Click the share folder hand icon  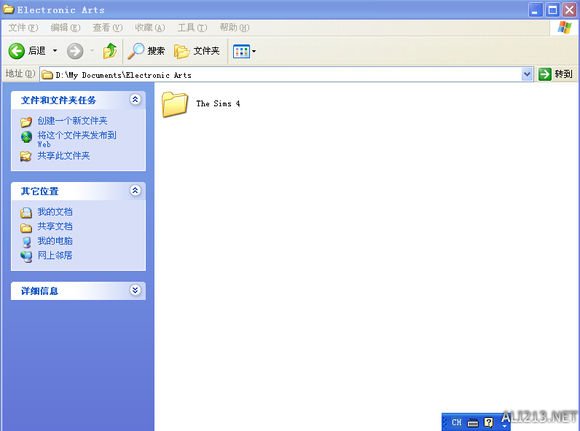coord(26,156)
